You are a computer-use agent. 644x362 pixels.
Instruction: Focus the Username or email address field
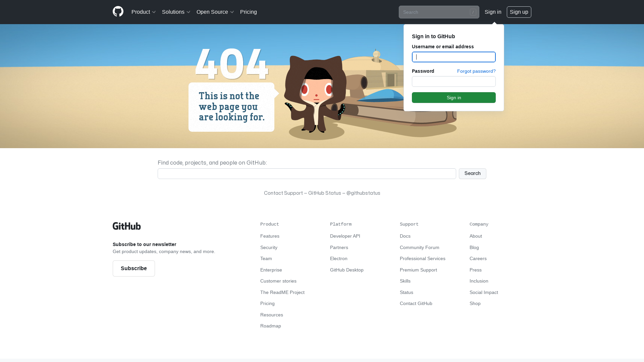point(454,57)
